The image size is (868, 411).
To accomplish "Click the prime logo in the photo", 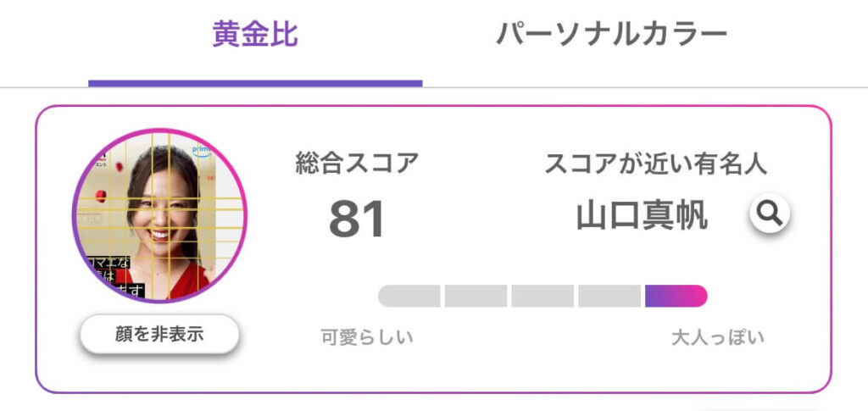I will 200,150.
